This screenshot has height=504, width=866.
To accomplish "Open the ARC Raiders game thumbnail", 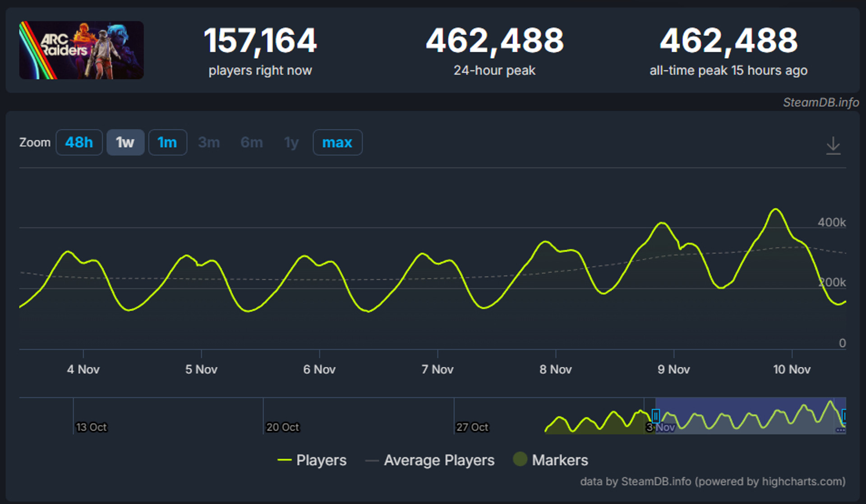I will click(x=82, y=50).
